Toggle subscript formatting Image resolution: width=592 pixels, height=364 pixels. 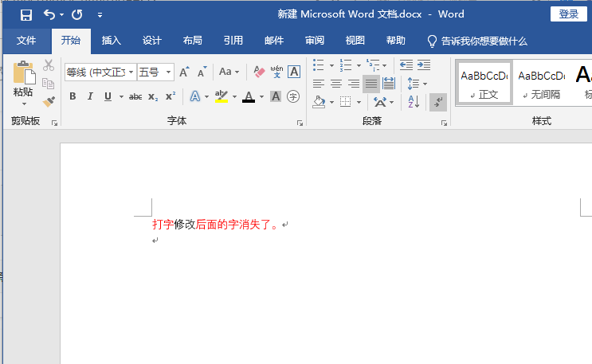coord(153,97)
